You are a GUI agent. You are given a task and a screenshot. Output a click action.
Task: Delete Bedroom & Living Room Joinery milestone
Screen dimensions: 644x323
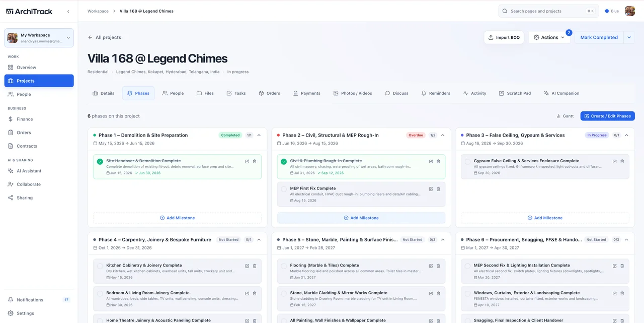point(255,293)
